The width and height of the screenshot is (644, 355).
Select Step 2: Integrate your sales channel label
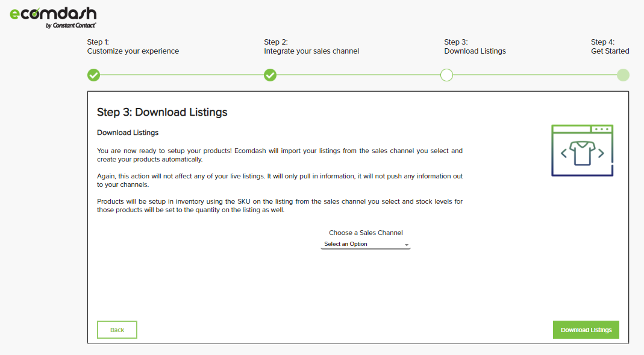pos(311,46)
